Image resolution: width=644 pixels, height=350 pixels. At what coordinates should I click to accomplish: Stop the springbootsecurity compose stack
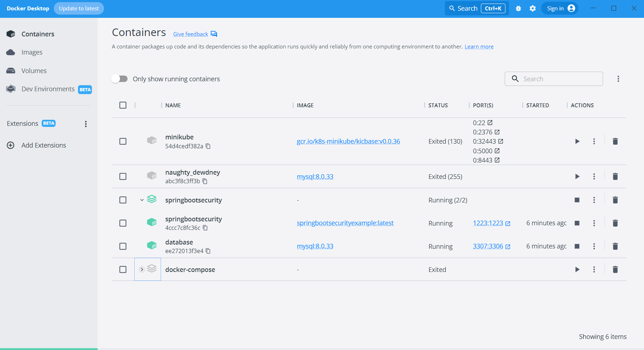pos(577,200)
